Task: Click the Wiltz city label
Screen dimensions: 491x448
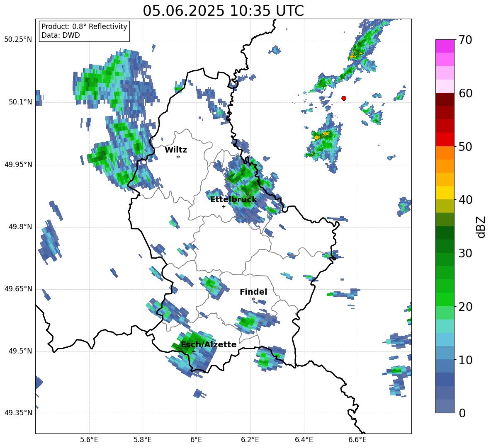Action: 176,150
